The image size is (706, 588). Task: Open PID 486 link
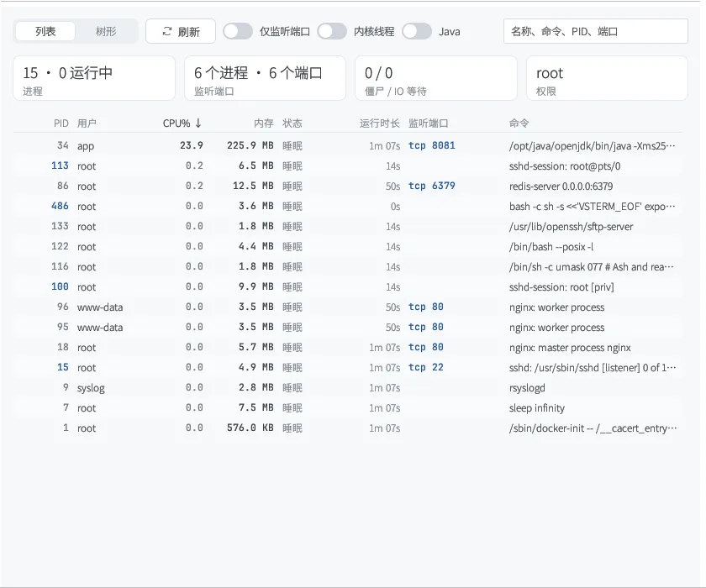point(60,206)
